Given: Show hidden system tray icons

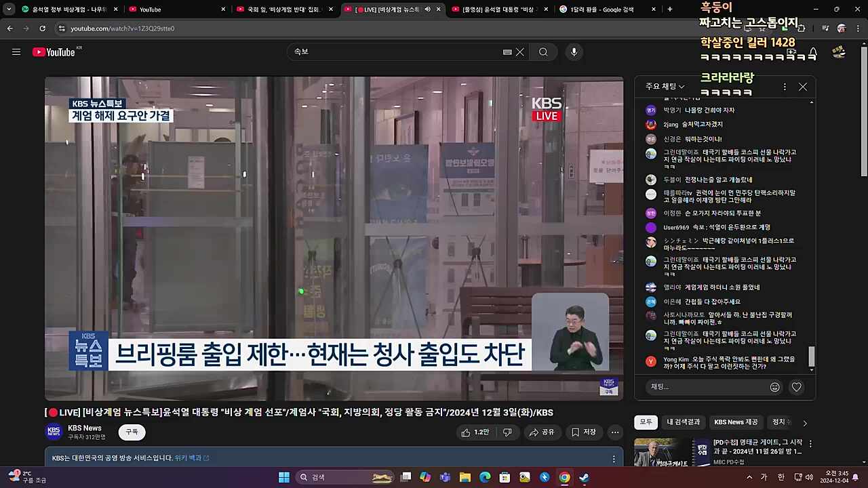Looking at the screenshot, I should (749, 477).
